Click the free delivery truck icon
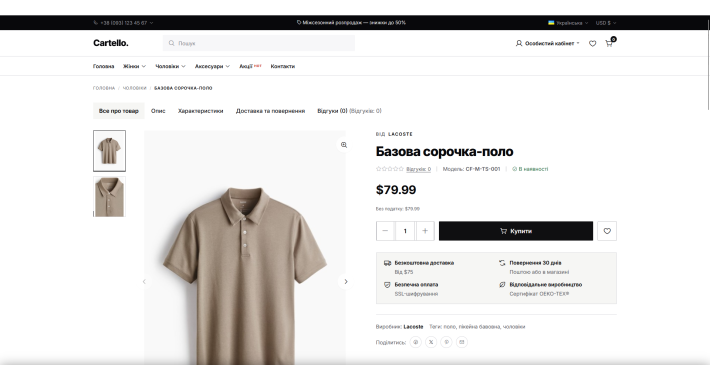 pyautogui.click(x=387, y=263)
